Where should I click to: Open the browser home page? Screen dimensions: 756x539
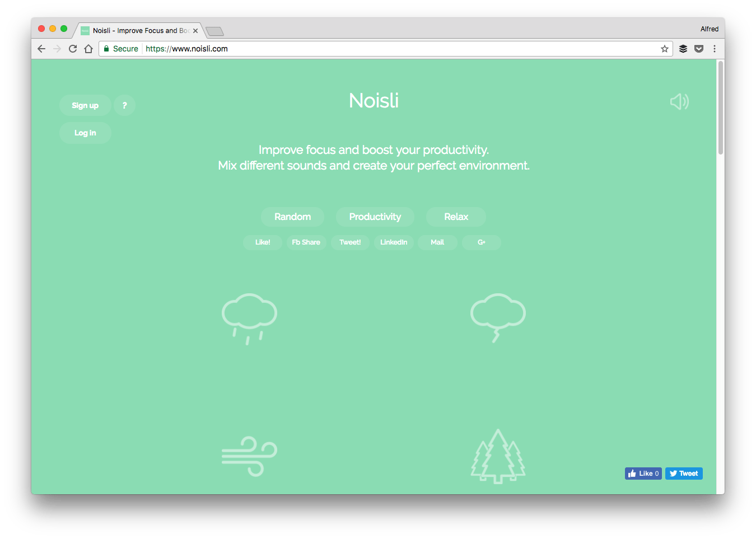tap(88, 49)
